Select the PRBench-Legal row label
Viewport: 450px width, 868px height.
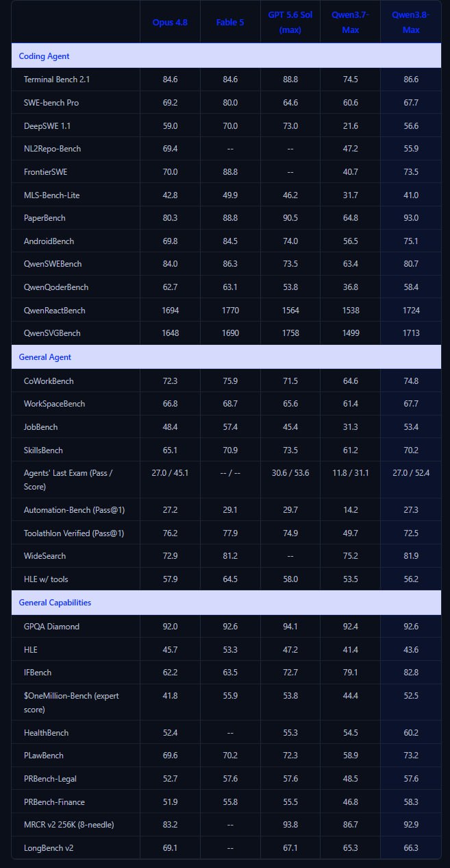point(49,779)
